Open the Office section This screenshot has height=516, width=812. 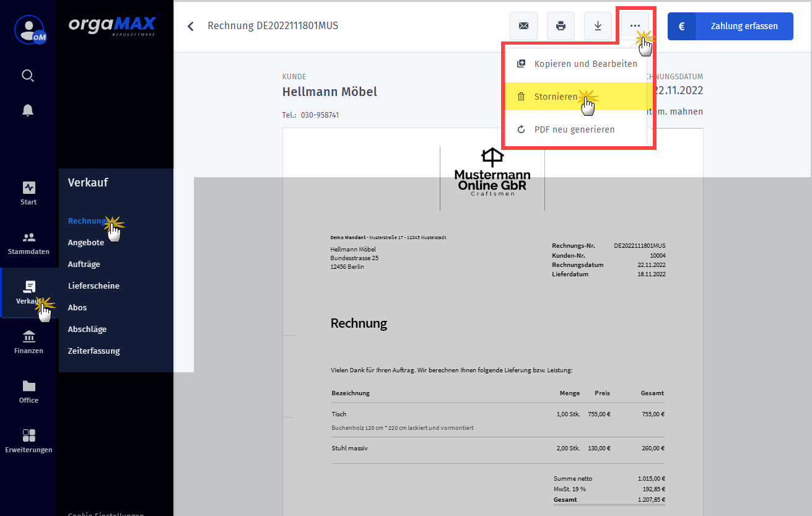coord(28,391)
